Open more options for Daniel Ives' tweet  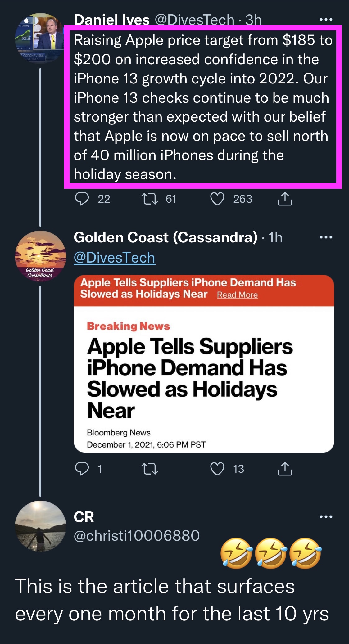click(x=326, y=20)
